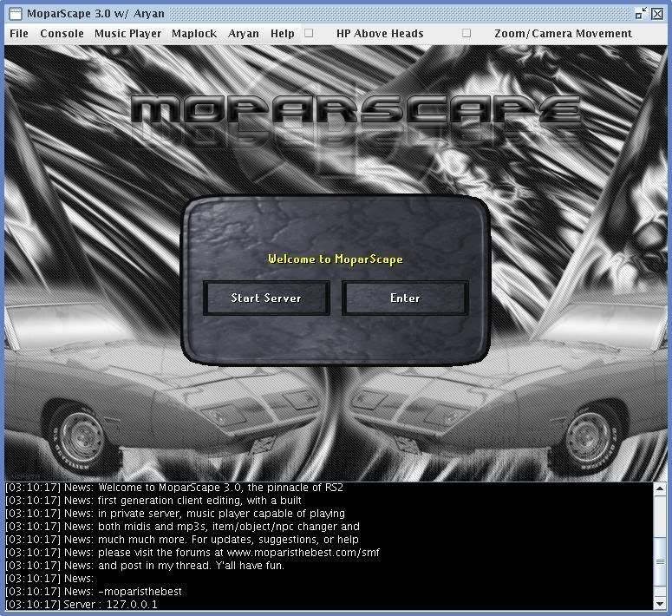
Task: Click the console scrollbar thumb
Action: [x=662, y=562]
